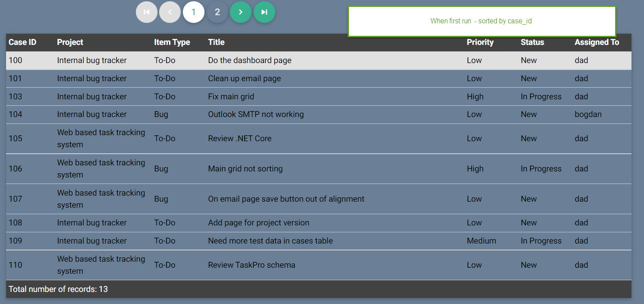This screenshot has width=644, height=304.
Task: Click 'Internal bug tracker' project in case 100 row
Action: (x=92, y=60)
